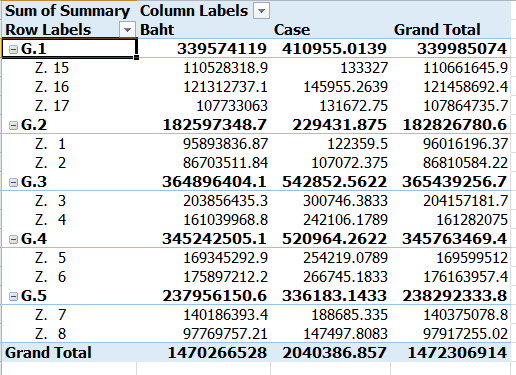Click the Z. 8 row label
Image resolution: width=516 pixels, height=375 pixels.
50,334
